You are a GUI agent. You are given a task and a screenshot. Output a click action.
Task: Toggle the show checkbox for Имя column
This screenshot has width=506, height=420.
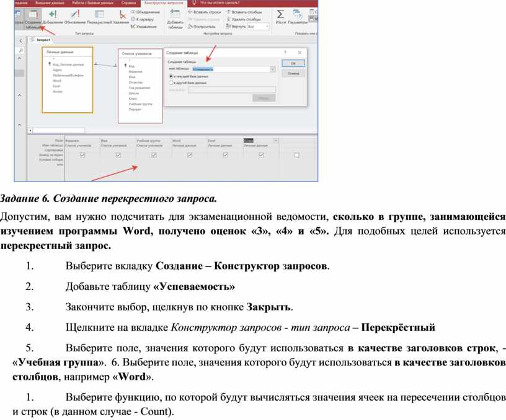click(x=118, y=155)
